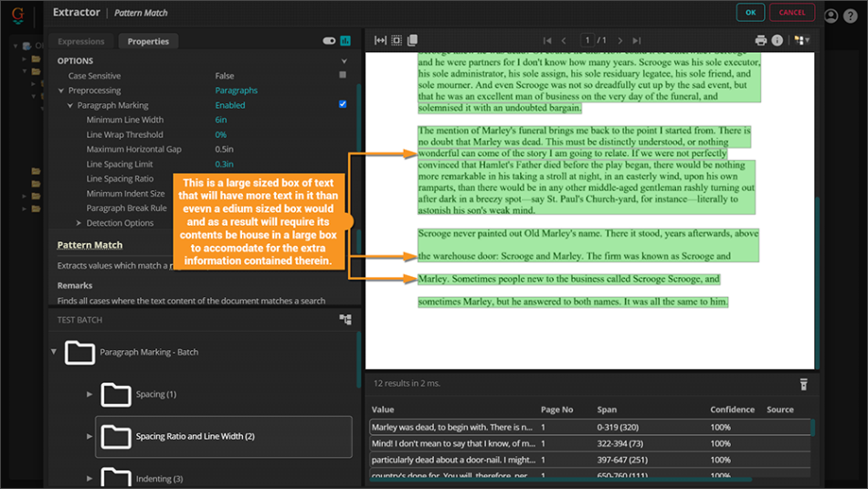
Task: Uncheck the Paragraph Marking Enabled checkbox
Action: [x=343, y=104]
